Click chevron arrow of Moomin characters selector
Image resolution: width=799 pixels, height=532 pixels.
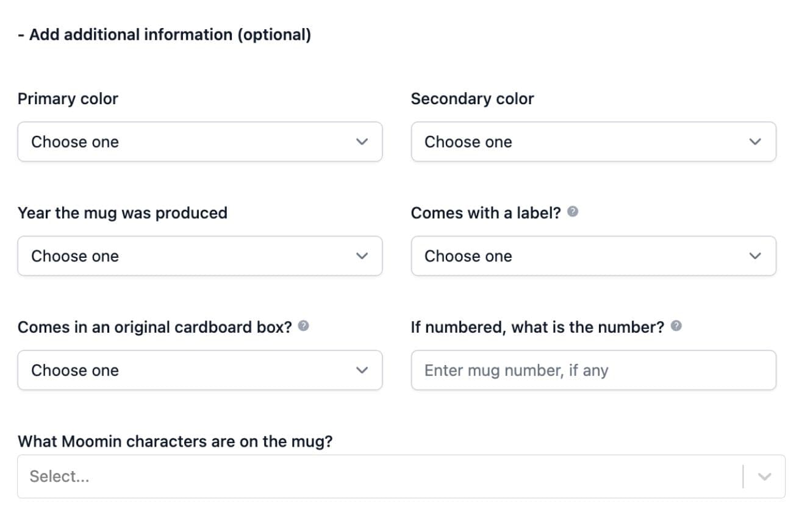click(764, 477)
